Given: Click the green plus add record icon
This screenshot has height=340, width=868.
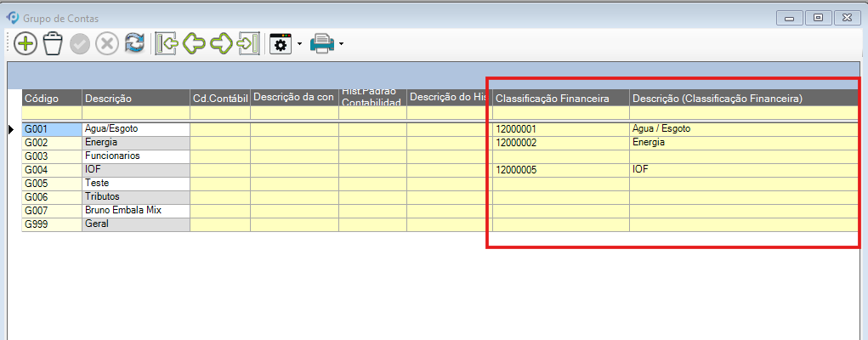Looking at the screenshot, I should (26, 44).
